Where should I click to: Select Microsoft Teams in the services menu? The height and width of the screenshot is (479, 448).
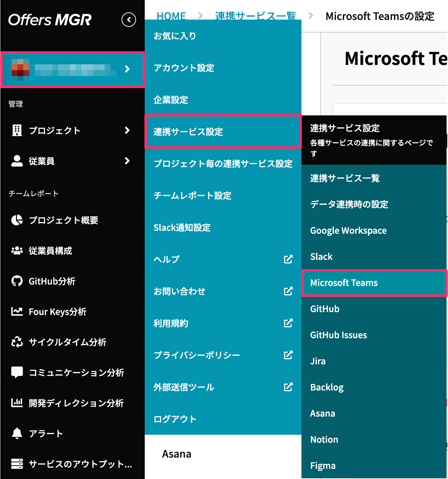(344, 283)
